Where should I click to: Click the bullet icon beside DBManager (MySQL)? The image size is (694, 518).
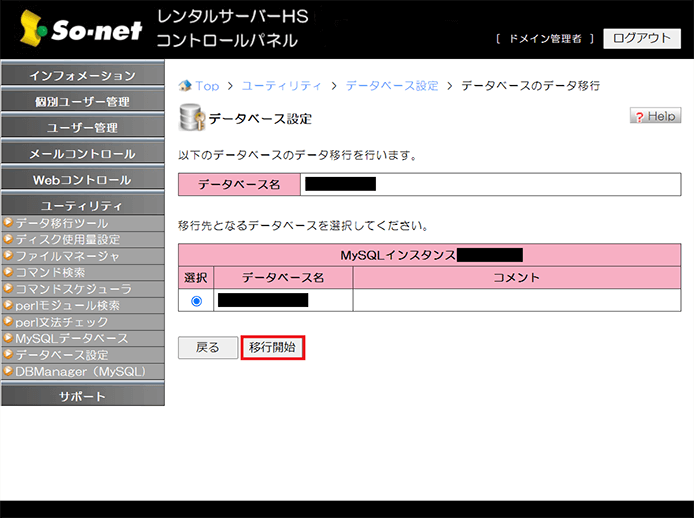8,371
